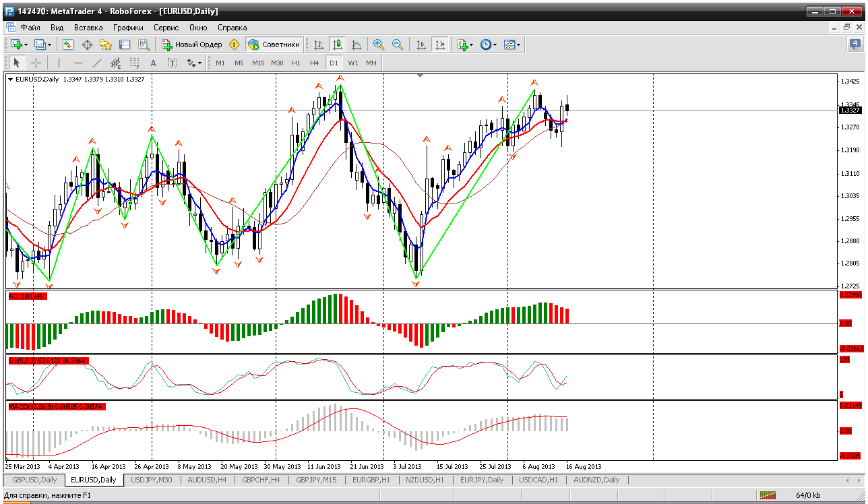Switch timeframe to H4
The image size is (868, 504).
[315, 63]
